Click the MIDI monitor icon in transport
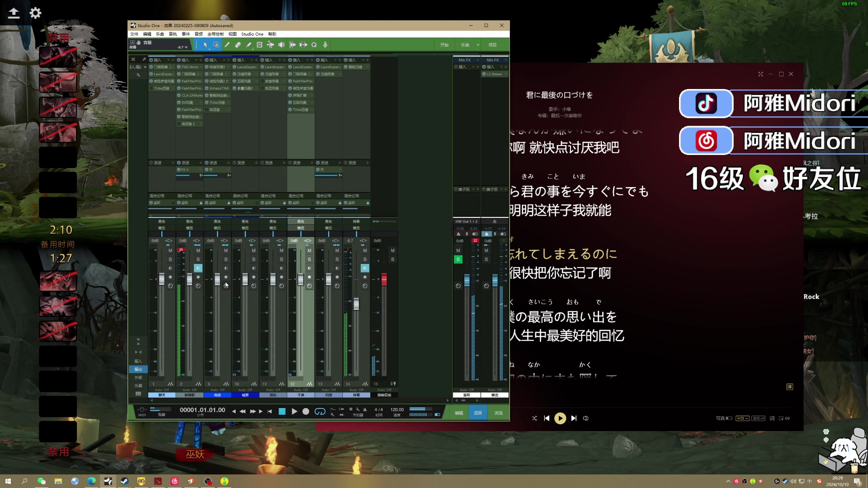The image size is (868, 488). [x=142, y=409]
